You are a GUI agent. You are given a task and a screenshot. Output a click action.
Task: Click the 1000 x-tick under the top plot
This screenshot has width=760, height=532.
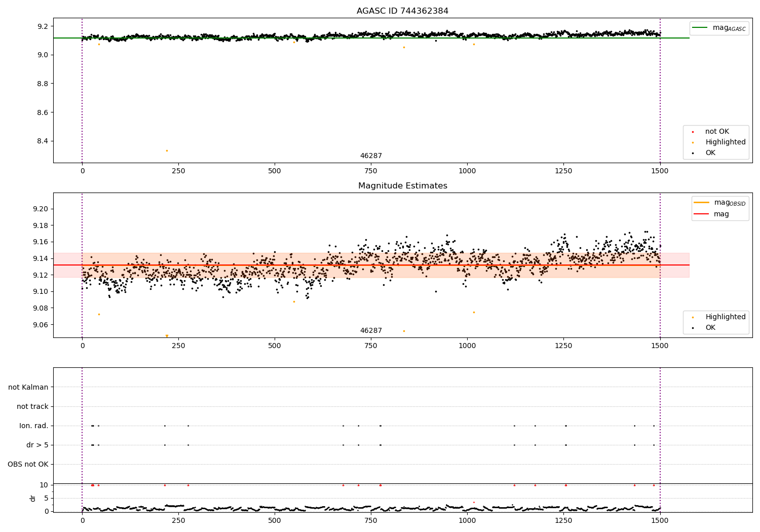coord(467,171)
